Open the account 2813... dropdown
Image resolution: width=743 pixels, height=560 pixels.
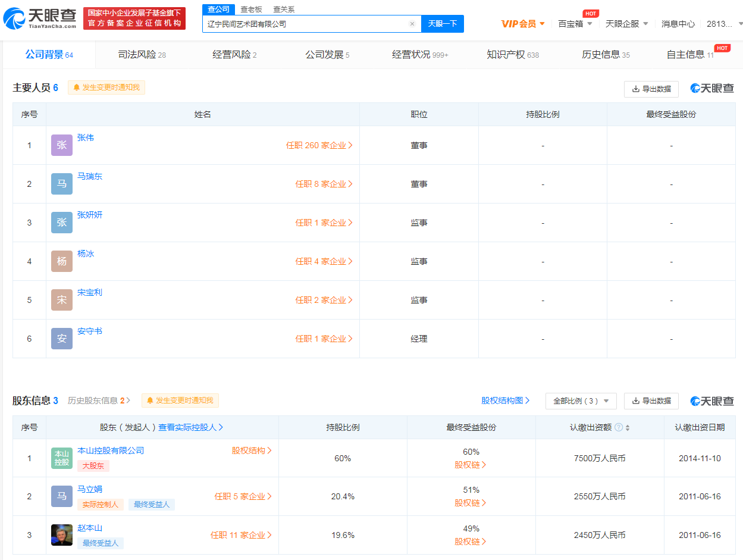[725, 24]
